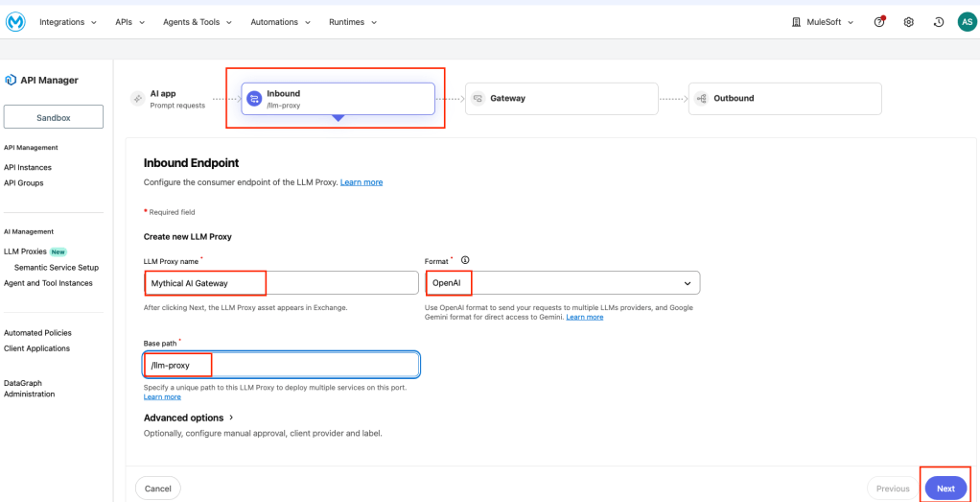Click the Format info icon

click(465, 260)
